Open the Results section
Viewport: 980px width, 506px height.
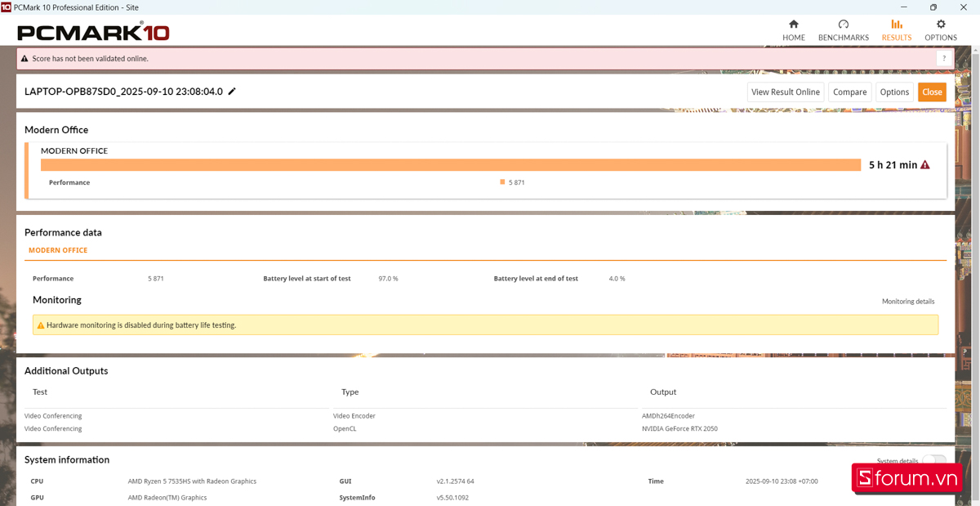coord(897,30)
